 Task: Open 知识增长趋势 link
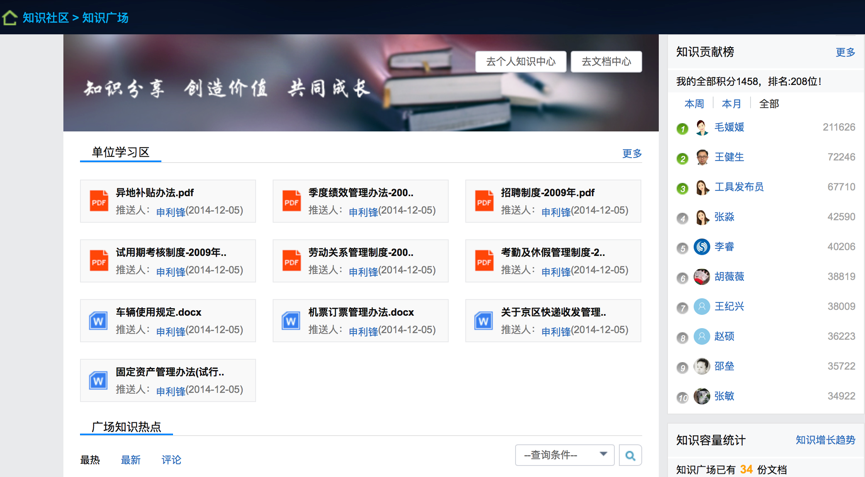click(825, 440)
